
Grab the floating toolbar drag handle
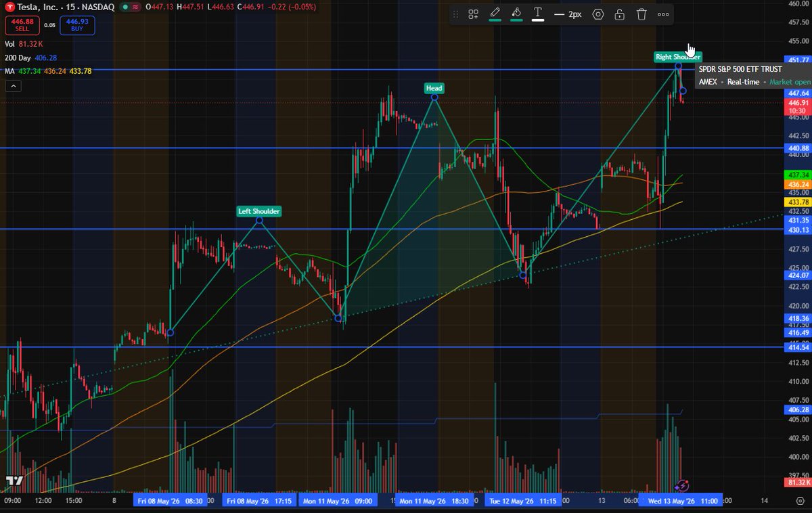click(x=455, y=14)
